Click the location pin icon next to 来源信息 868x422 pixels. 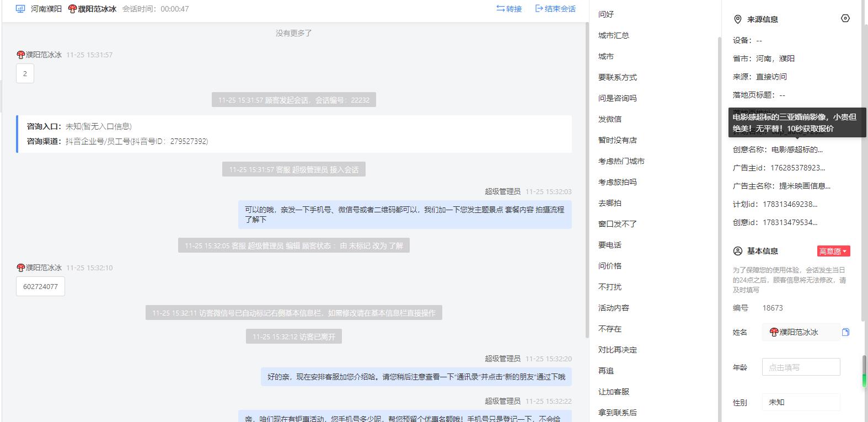click(738, 19)
